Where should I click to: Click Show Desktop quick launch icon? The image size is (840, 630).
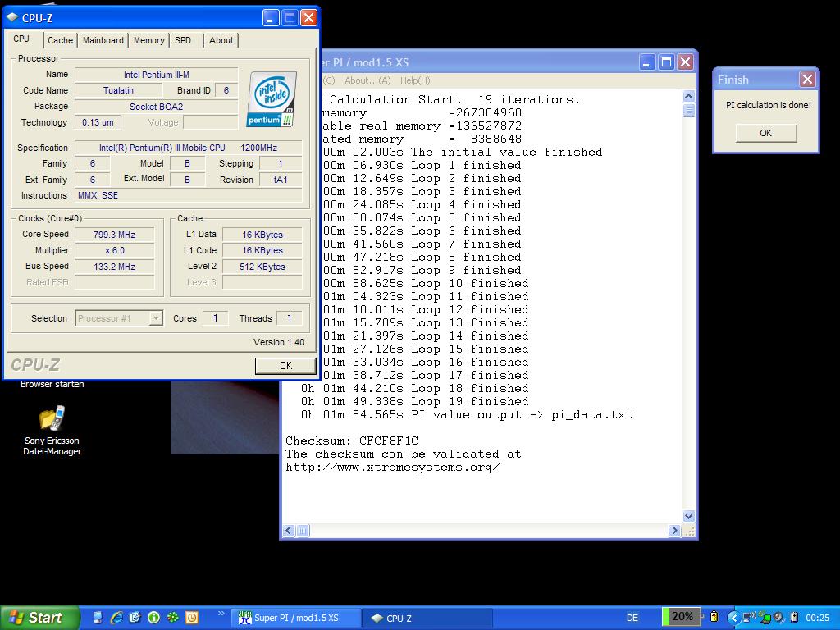click(98, 618)
